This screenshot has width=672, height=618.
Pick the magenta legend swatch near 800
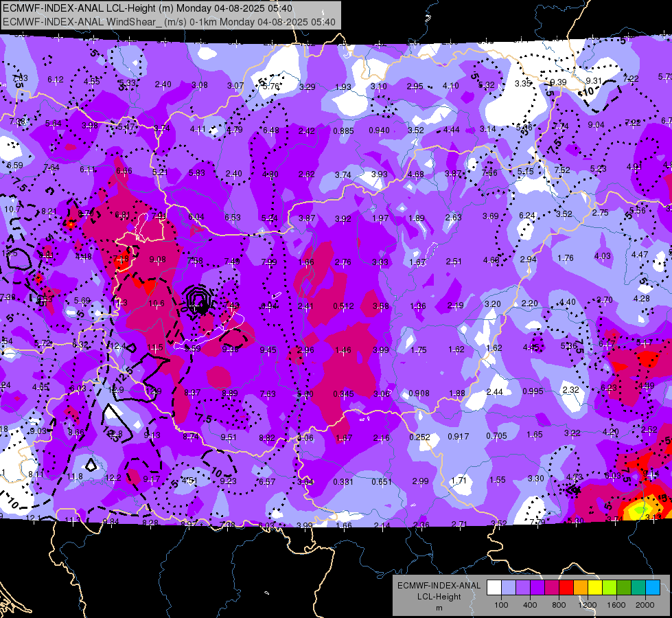[x=552, y=588]
